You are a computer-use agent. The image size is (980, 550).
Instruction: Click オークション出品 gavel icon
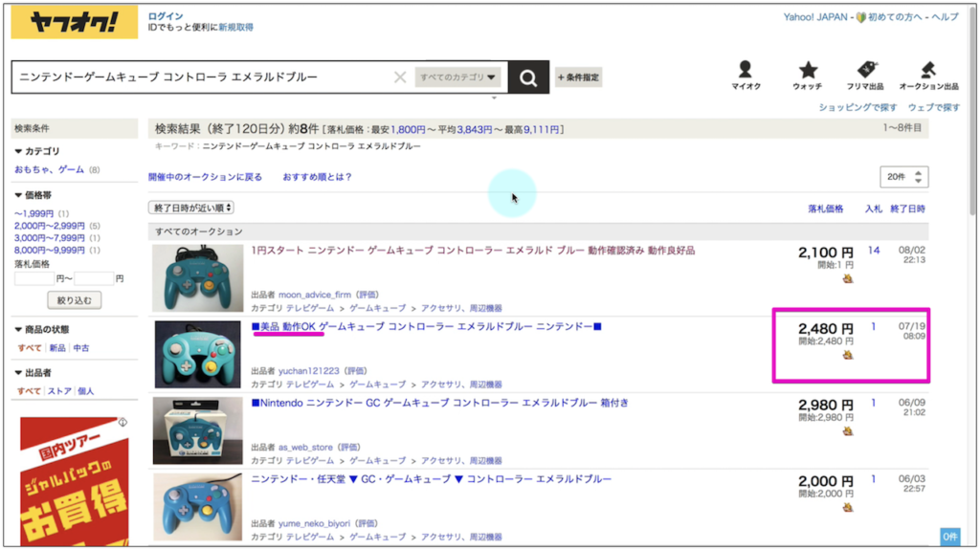click(x=928, y=76)
